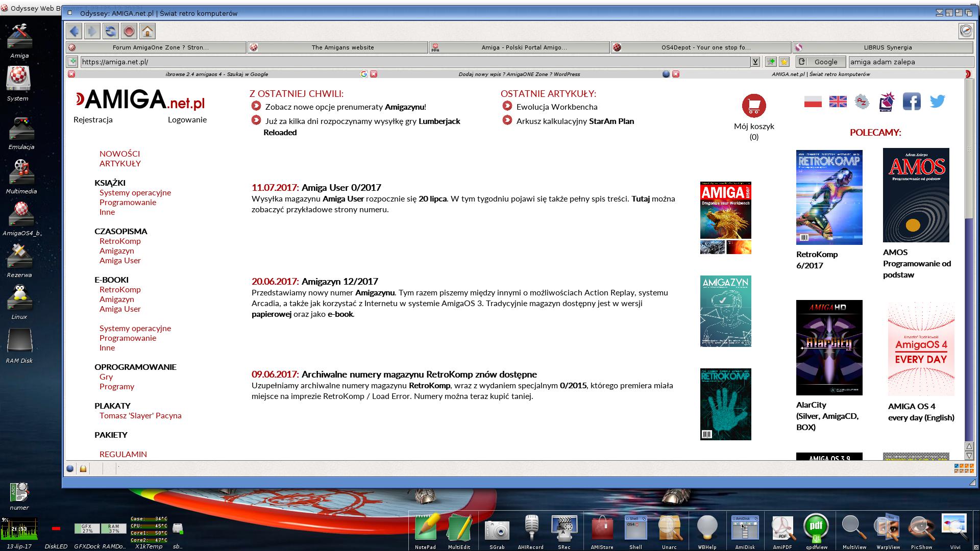Select the ibrowse 2.4 amigaos 4 Google tab
Viewport: 980px width, 551px height.
coord(217,74)
